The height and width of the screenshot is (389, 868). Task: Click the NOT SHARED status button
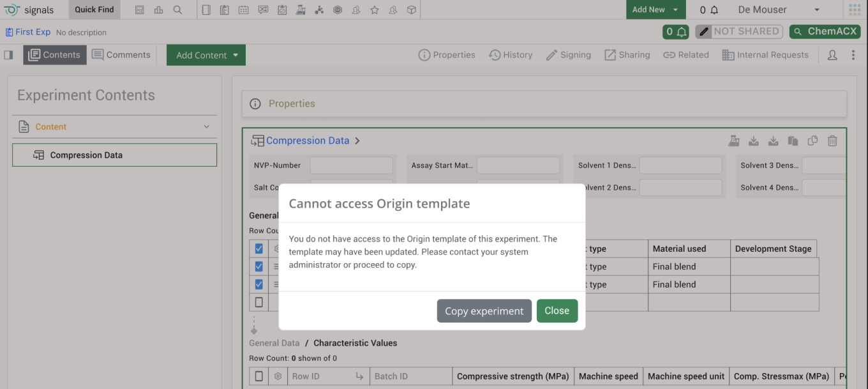pyautogui.click(x=739, y=31)
